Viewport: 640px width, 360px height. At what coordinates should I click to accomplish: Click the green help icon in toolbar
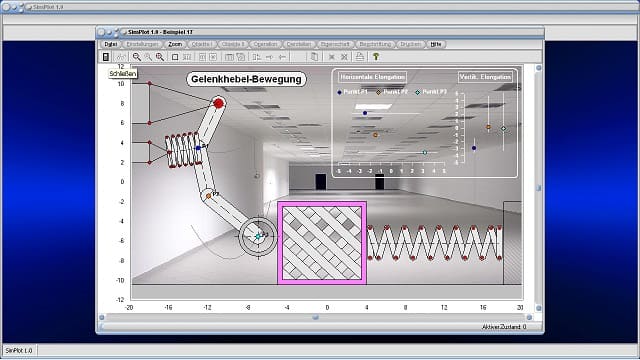click(376, 57)
